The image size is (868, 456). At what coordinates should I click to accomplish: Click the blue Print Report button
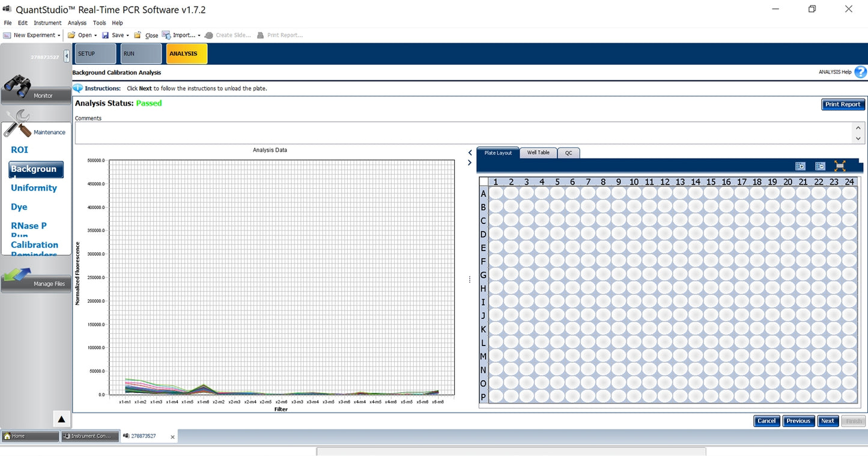(843, 104)
